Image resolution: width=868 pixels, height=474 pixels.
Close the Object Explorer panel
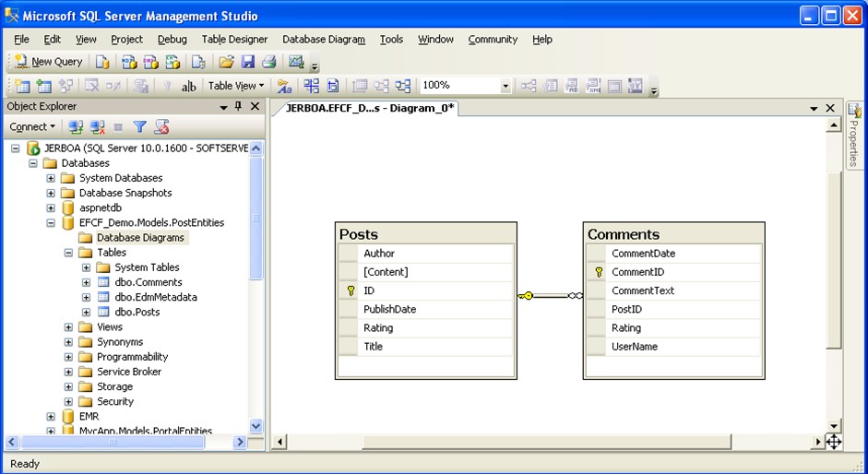[x=256, y=106]
